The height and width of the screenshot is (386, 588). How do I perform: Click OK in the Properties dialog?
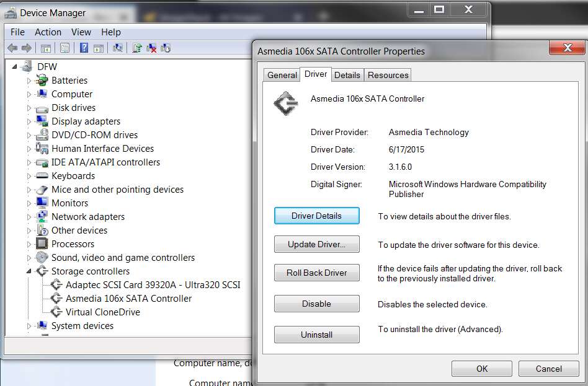[x=482, y=369]
